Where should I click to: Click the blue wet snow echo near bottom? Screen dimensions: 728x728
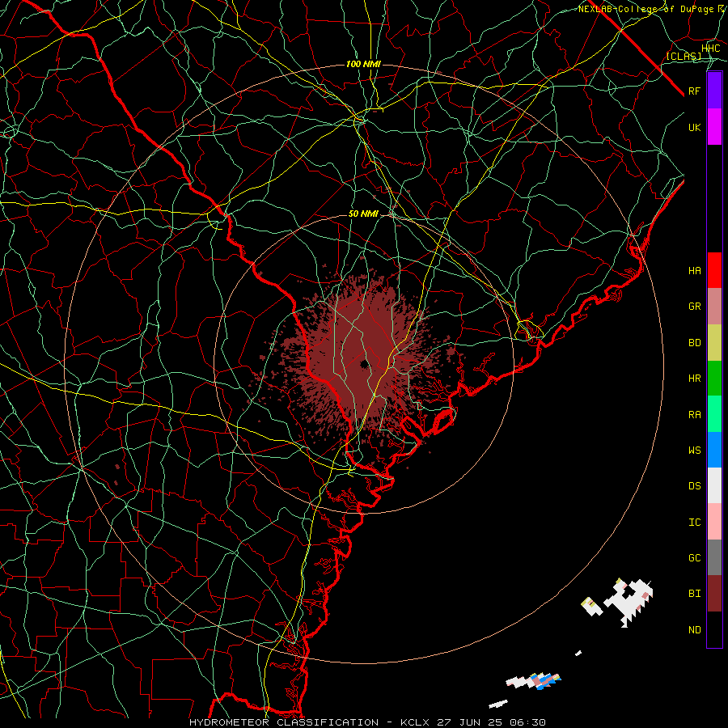tap(545, 679)
